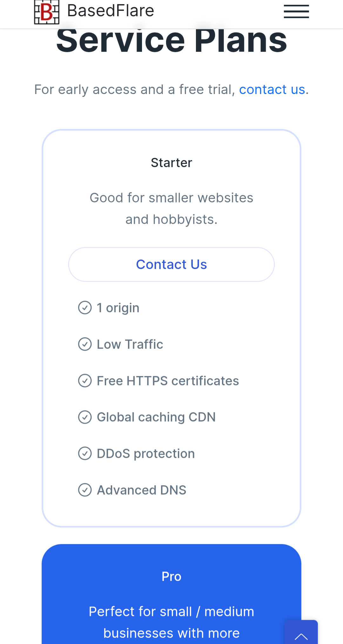
Task: Follow the contact us text link
Action: pos(272,90)
